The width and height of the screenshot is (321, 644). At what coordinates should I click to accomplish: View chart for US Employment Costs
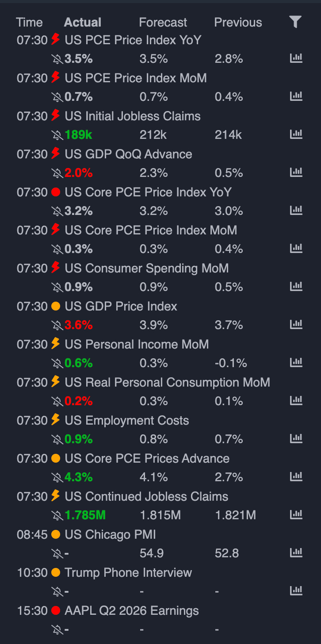296,439
